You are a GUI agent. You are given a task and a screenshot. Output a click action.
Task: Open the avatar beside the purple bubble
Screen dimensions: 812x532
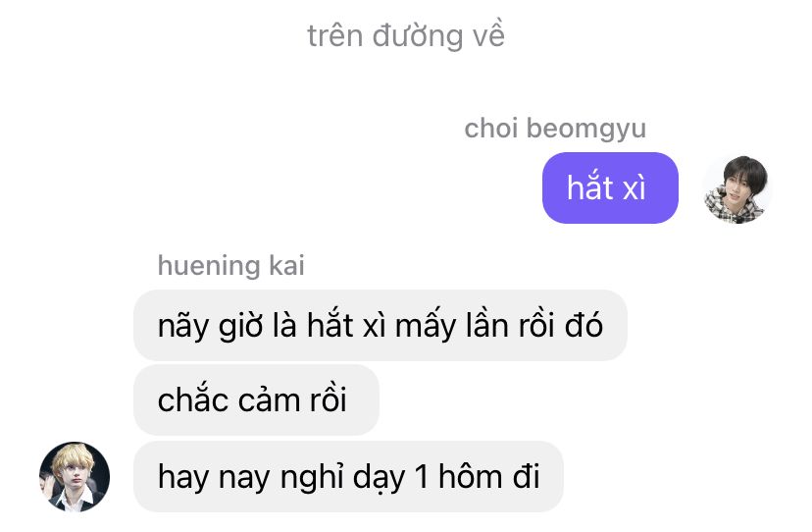click(x=736, y=189)
